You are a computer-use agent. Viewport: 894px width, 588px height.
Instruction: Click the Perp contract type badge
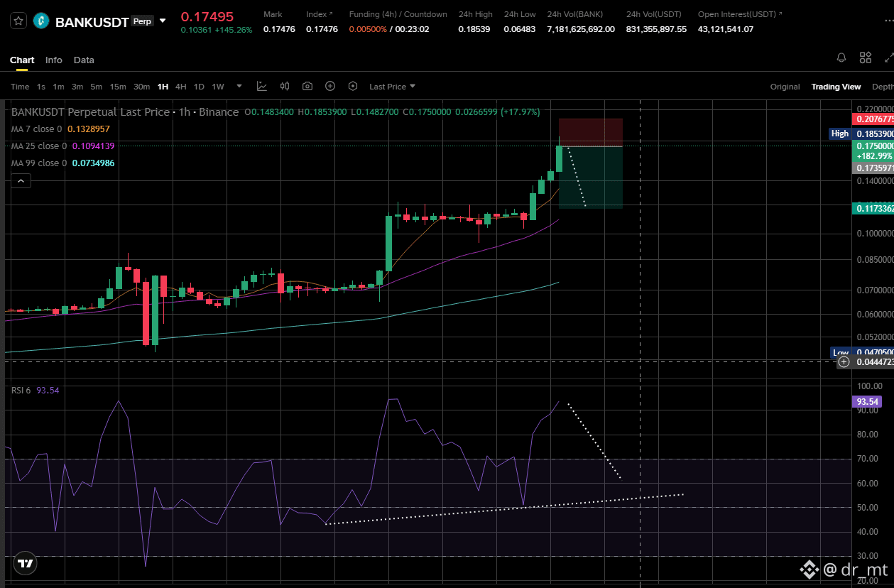[x=142, y=21]
